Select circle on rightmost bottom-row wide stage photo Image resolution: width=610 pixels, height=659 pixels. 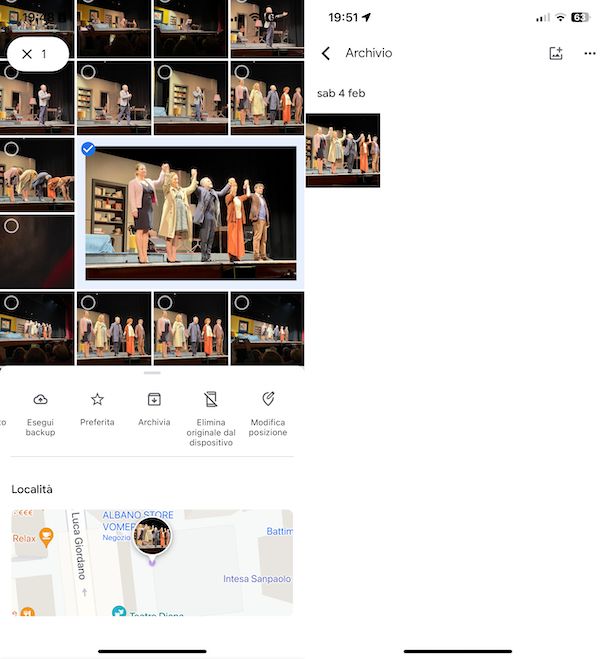click(x=242, y=303)
